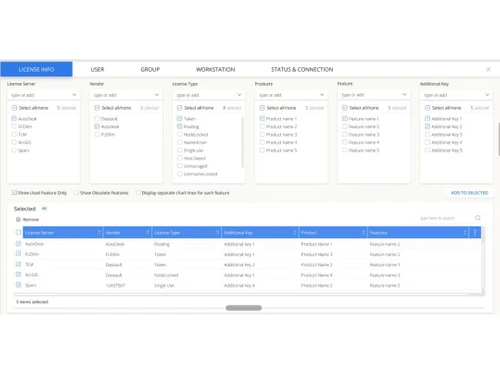The height and width of the screenshot is (375, 500).
Task: Select the Single Use cell in Sparx row
Action: [x=164, y=286]
